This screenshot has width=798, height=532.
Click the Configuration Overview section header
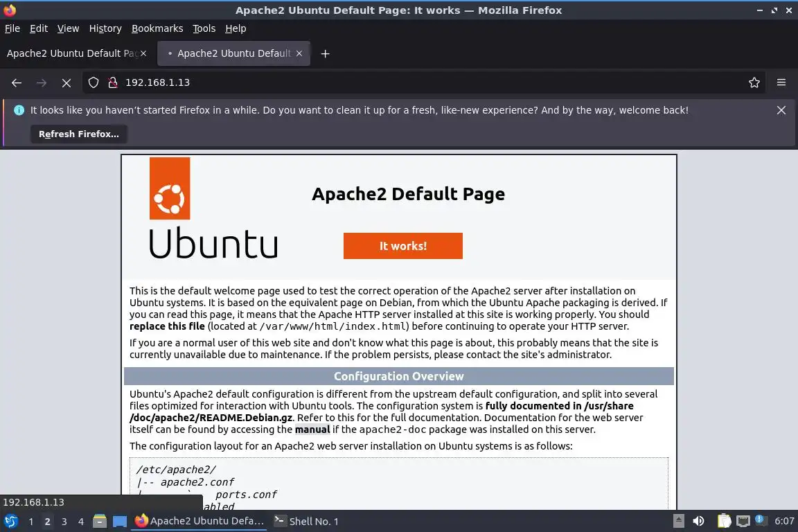tap(399, 376)
